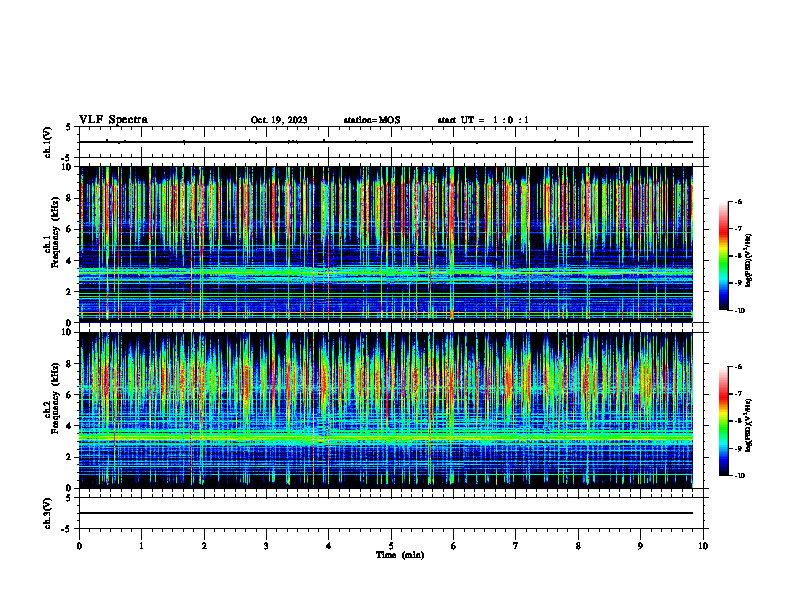Click the ch.1(V) axis "5" tick label

(69, 127)
